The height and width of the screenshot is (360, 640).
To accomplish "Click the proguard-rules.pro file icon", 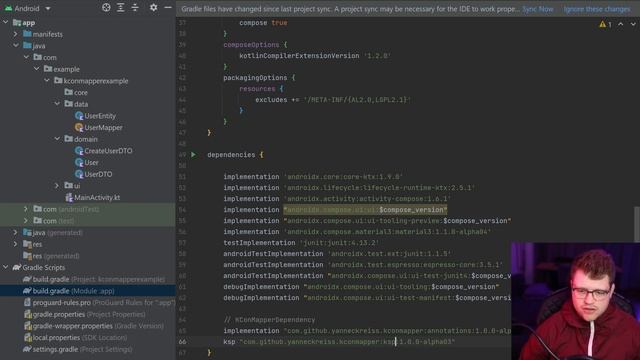I will (x=27, y=302).
